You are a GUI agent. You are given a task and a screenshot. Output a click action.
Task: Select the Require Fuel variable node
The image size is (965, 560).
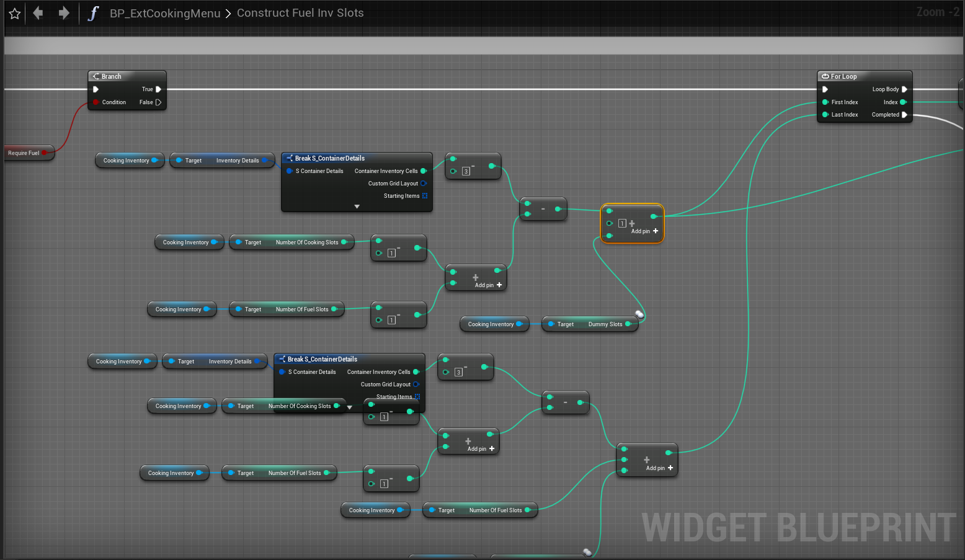pyautogui.click(x=25, y=153)
